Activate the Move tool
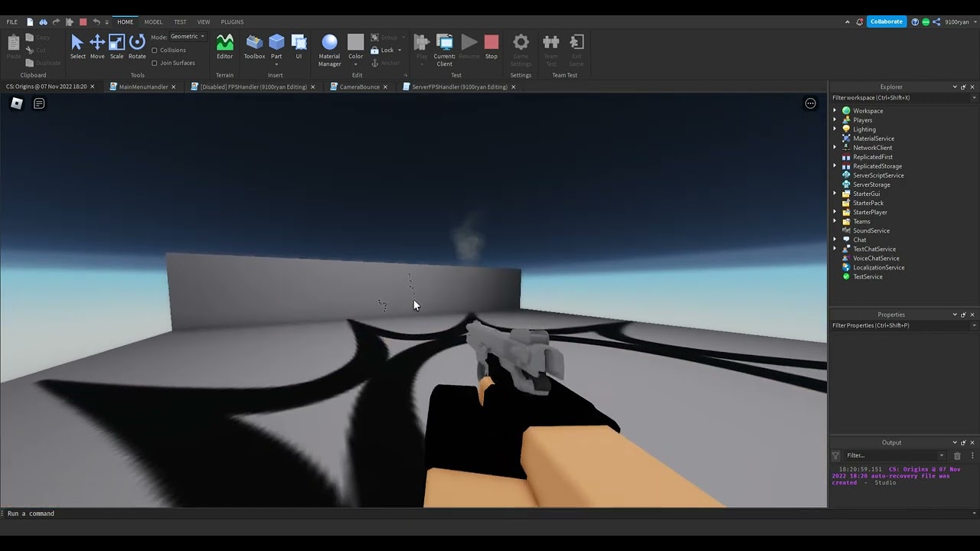 coord(97,47)
